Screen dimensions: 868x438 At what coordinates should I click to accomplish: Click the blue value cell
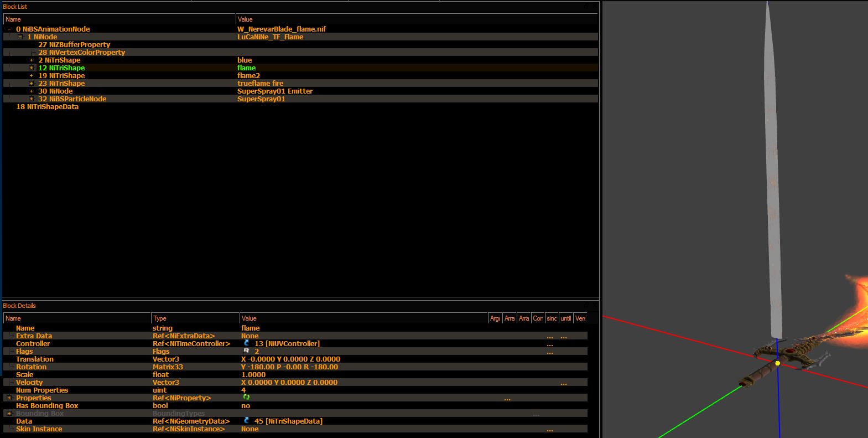tap(245, 60)
